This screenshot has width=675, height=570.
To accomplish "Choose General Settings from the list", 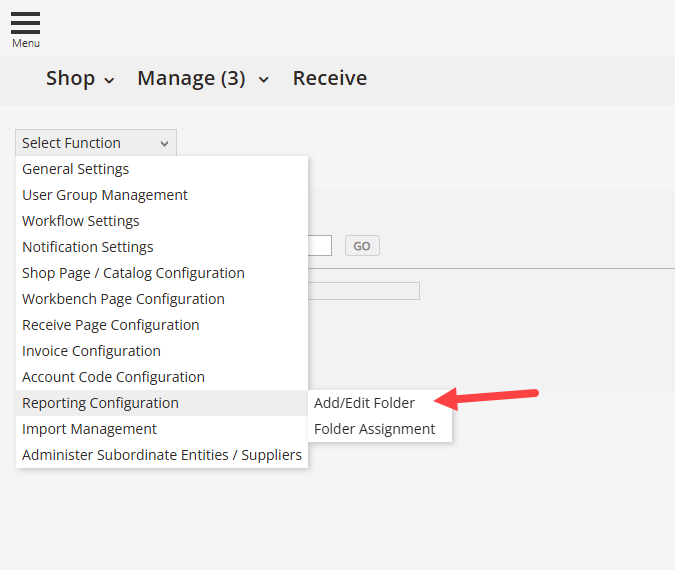I will (x=162, y=169).
